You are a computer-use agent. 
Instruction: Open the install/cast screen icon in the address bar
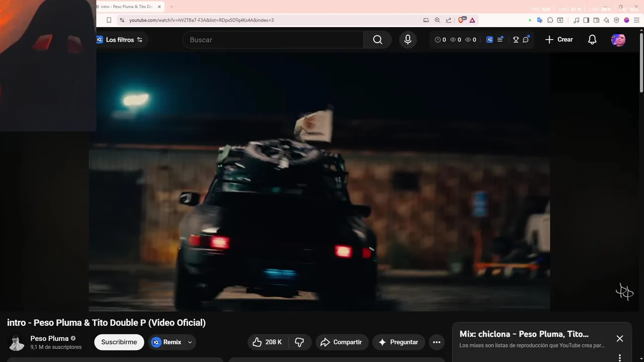coord(426,20)
